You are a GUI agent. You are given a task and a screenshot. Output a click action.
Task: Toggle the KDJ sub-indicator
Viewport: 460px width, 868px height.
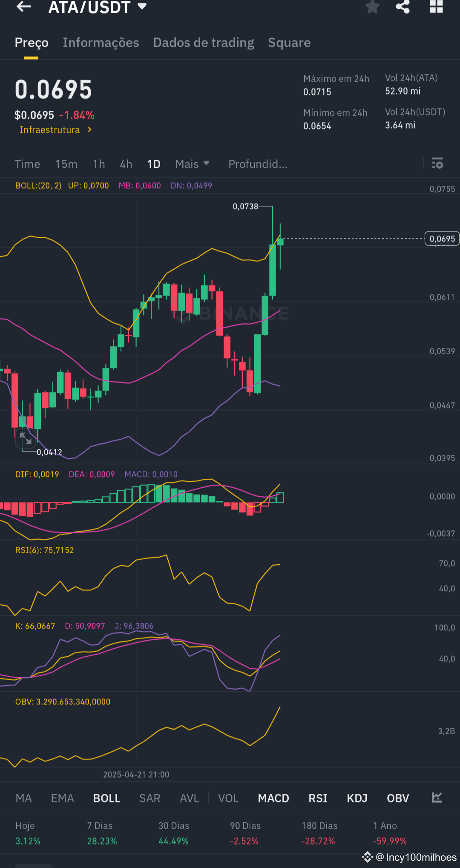[x=357, y=798]
